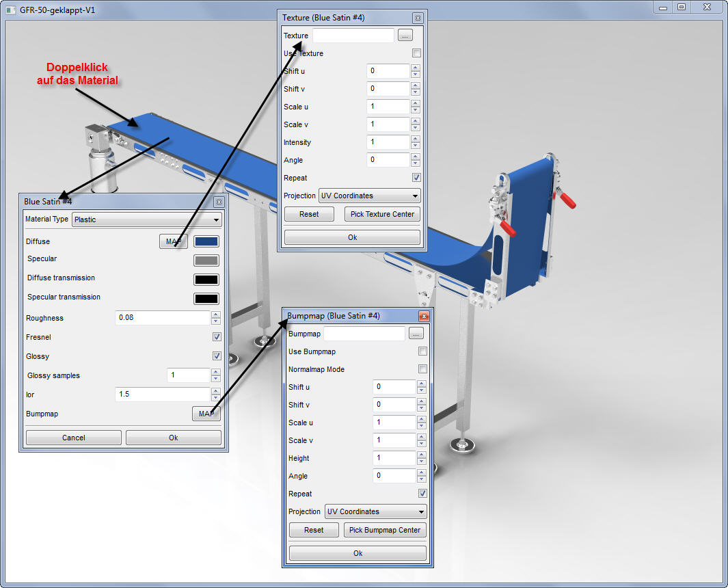728x588 pixels.
Task: Click the Bumpmap file path field
Action: pyautogui.click(x=364, y=334)
